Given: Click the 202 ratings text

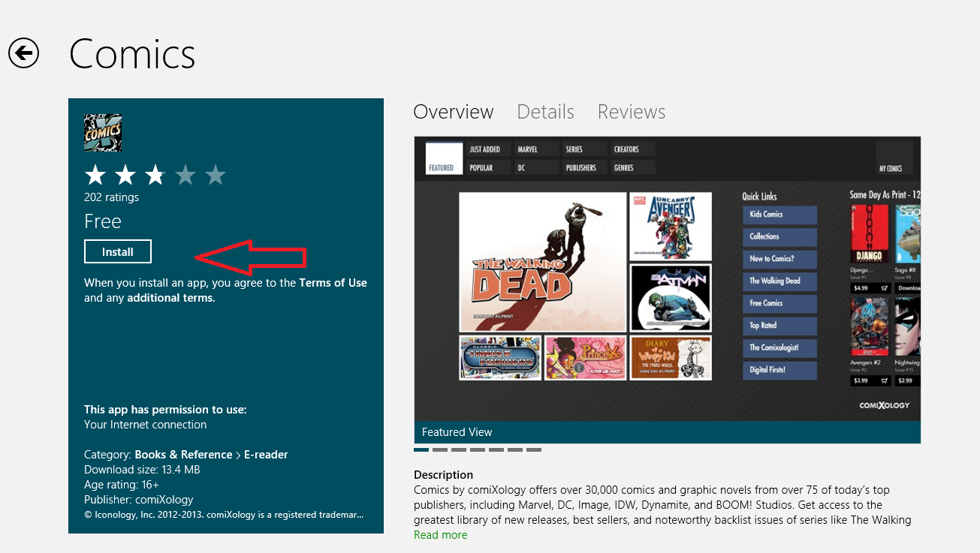Looking at the screenshot, I should tap(111, 197).
